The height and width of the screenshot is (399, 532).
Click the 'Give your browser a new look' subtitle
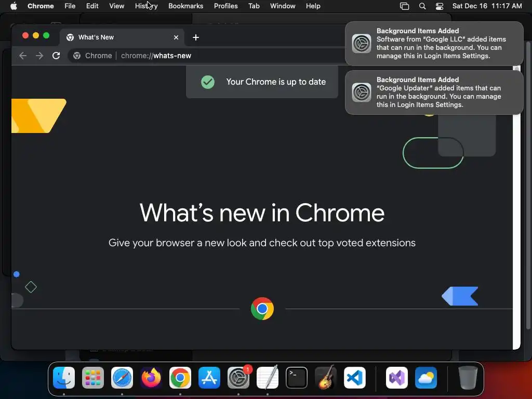[262, 243]
